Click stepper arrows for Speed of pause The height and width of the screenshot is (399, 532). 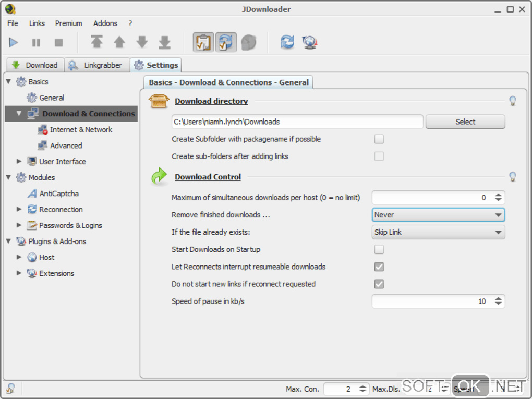point(498,301)
